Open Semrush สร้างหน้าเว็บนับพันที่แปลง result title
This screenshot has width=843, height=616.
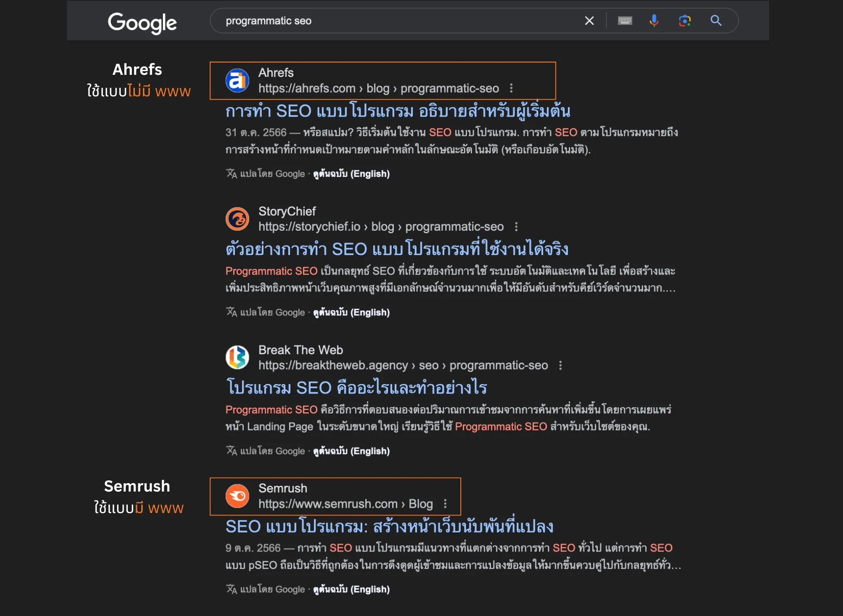(389, 526)
